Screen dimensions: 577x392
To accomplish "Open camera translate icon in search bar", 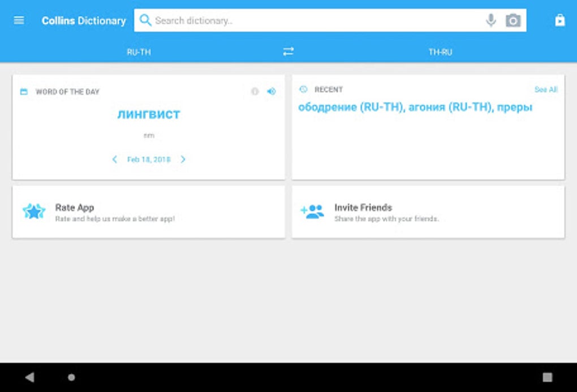I will [513, 20].
